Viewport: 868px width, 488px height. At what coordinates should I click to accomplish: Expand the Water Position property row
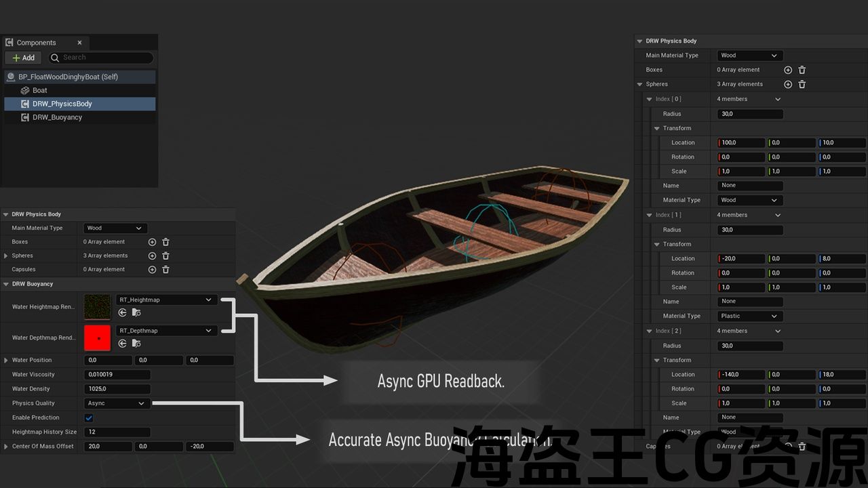[6, 361]
